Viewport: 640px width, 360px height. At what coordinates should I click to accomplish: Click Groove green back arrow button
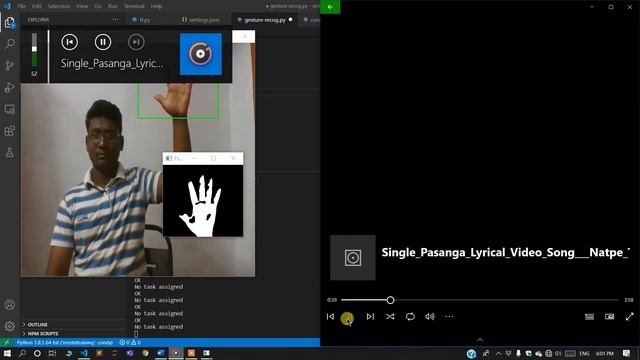330,7
